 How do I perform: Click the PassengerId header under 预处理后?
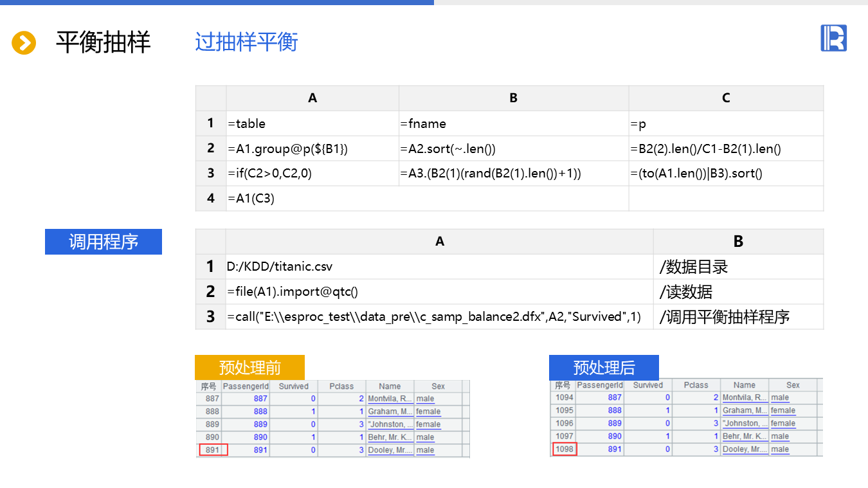pyautogui.click(x=600, y=385)
